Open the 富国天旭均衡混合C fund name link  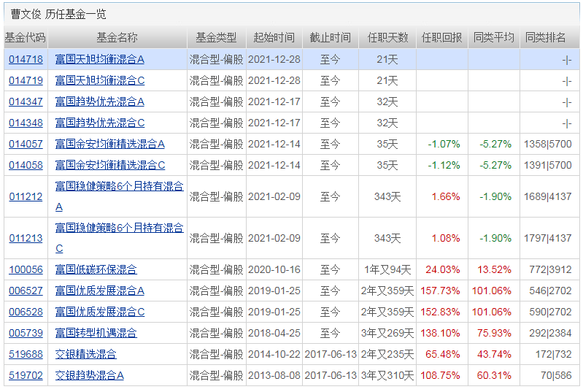coord(100,81)
